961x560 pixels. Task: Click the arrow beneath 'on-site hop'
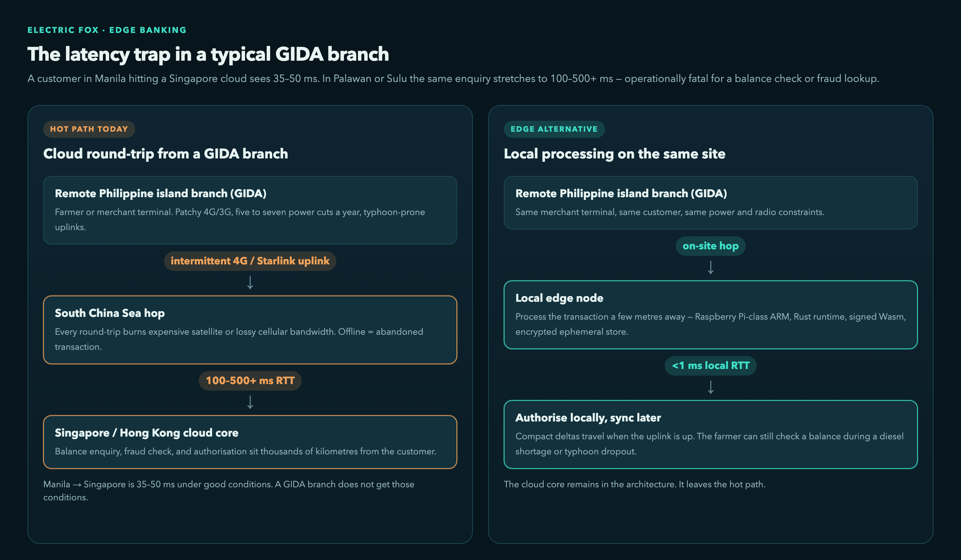tap(710, 267)
